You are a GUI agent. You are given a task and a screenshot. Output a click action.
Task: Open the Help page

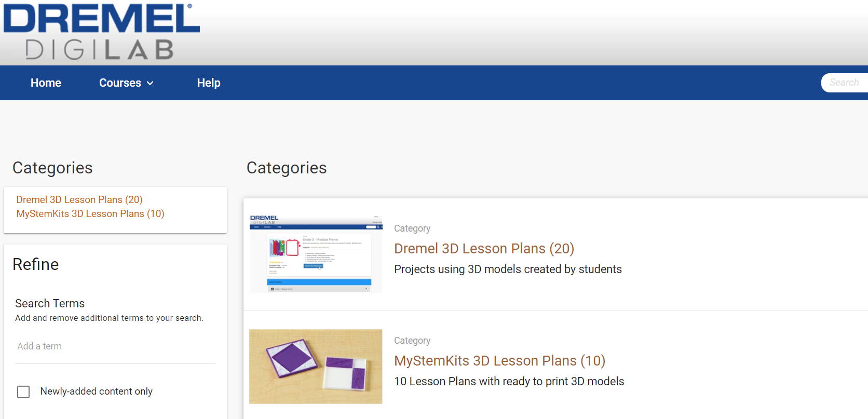coord(209,83)
